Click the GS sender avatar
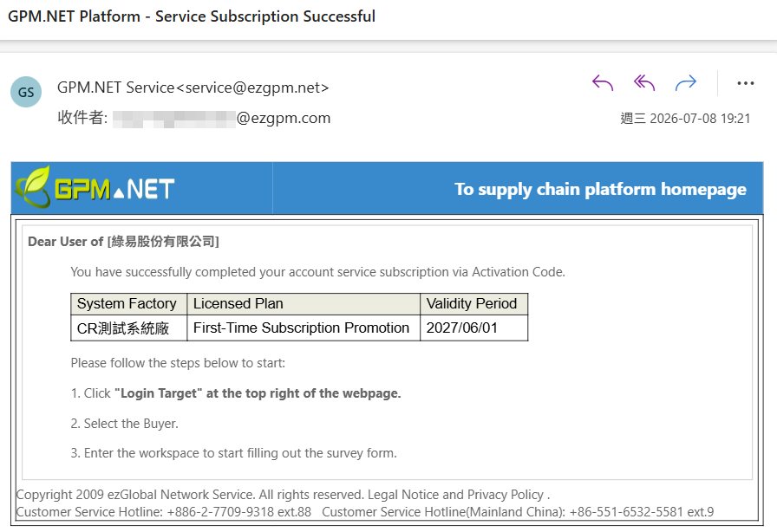Screen dimensions: 777x532 pyautogui.click(x=26, y=92)
